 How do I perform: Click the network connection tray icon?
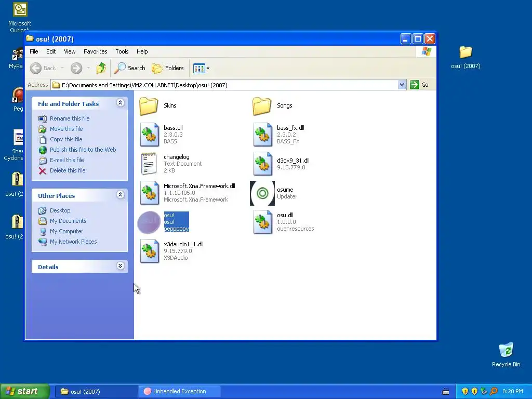click(x=484, y=392)
